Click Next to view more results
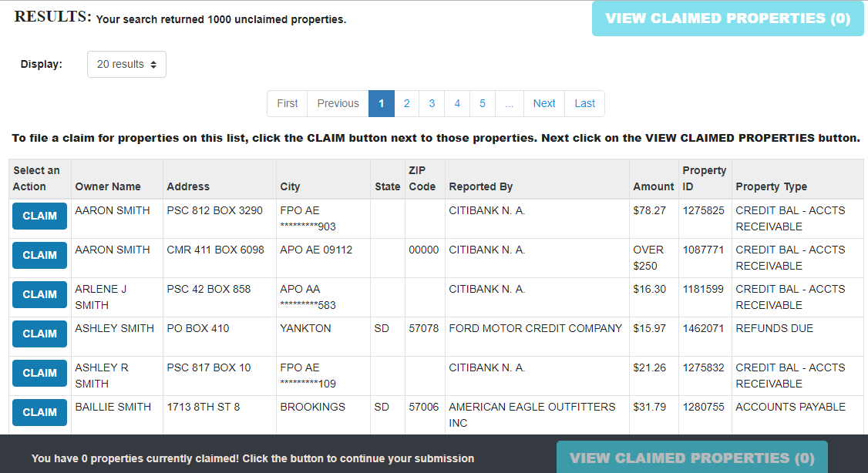This screenshot has height=473, width=868. click(x=544, y=103)
